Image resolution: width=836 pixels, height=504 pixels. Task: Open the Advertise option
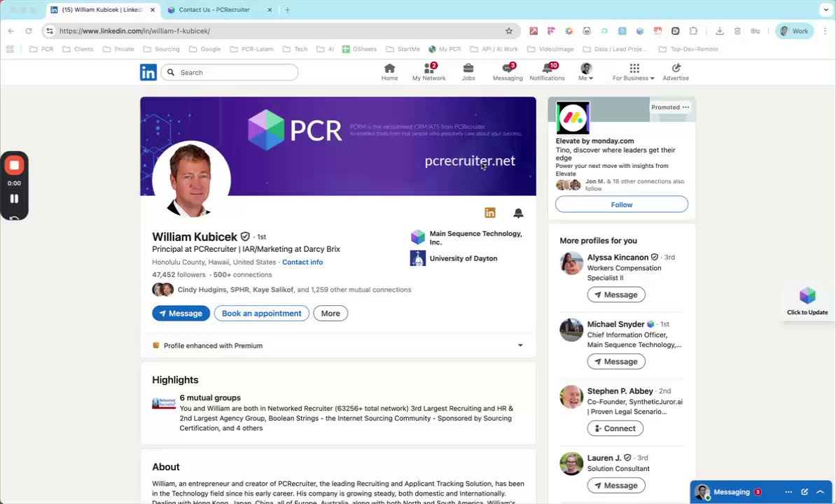point(676,72)
